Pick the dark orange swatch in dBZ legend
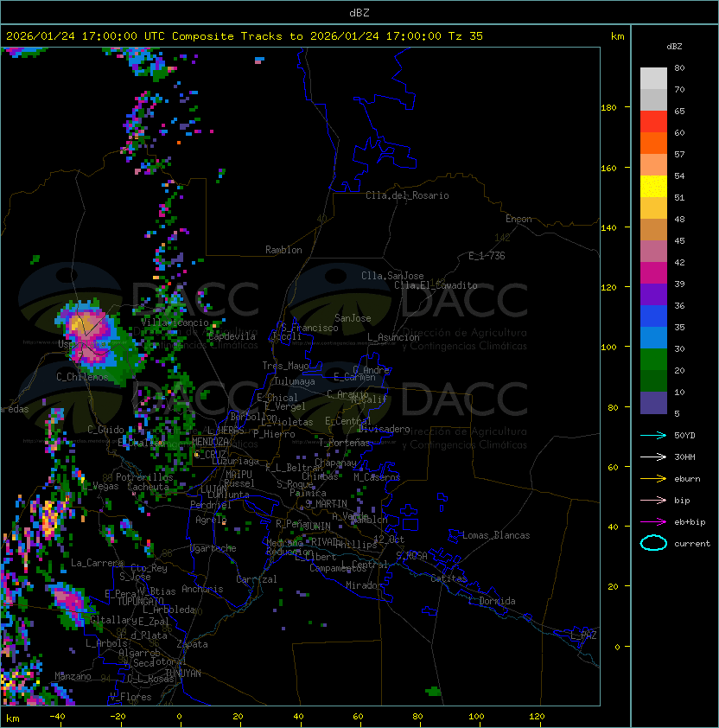The height and width of the screenshot is (728, 719). (653, 143)
